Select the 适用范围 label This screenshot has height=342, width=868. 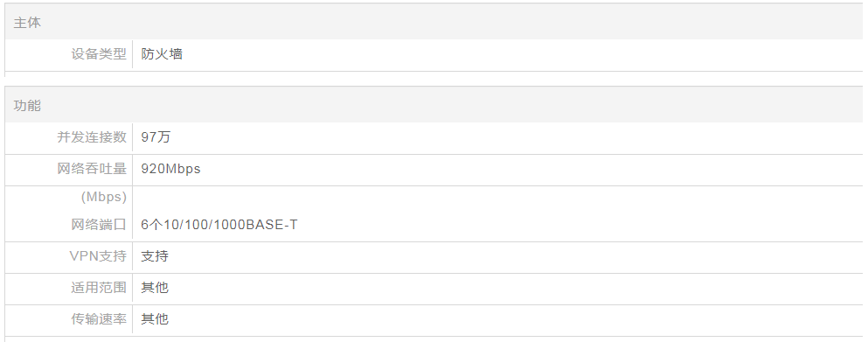pyautogui.click(x=99, y=288)
